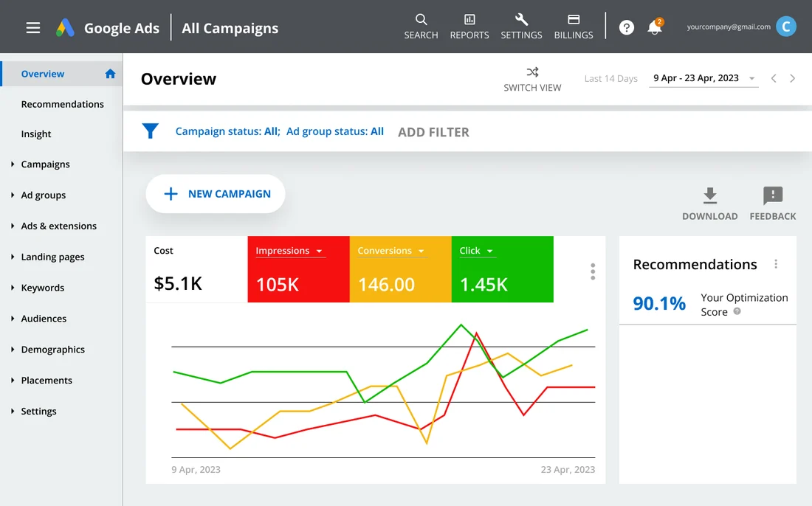Open the Billings tool

574,27
